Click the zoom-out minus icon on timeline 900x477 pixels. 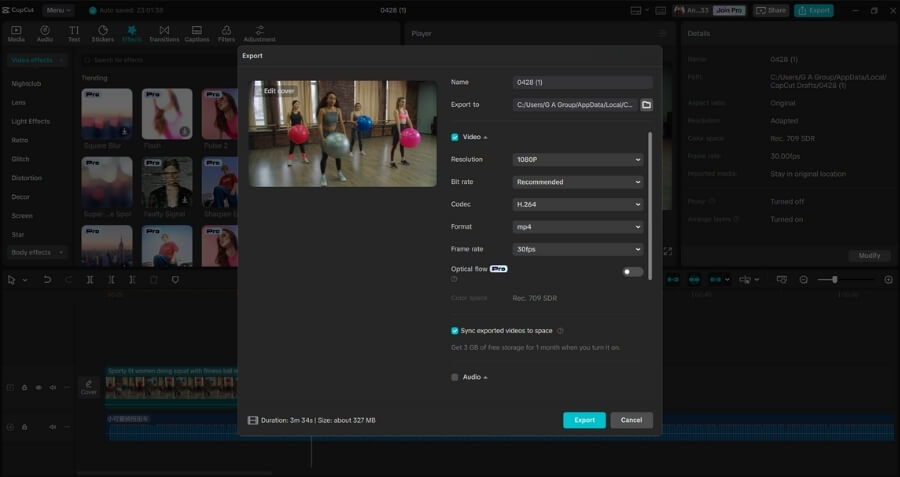coord(804,280)
